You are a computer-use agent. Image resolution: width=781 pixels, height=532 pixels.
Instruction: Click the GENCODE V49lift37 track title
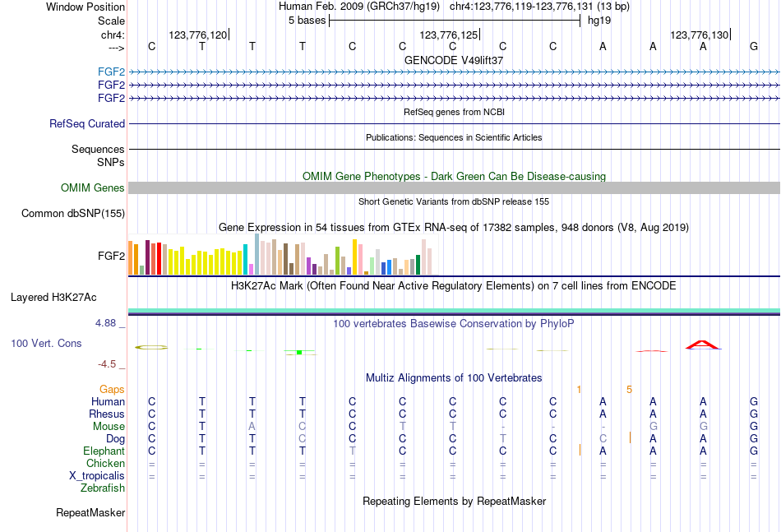point(454,60)
